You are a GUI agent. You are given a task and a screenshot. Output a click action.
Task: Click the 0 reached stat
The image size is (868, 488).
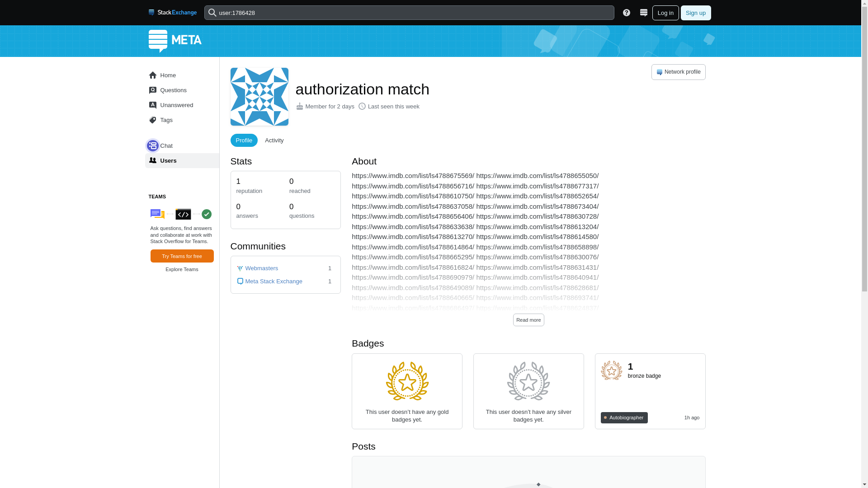(x=300, y=186)
